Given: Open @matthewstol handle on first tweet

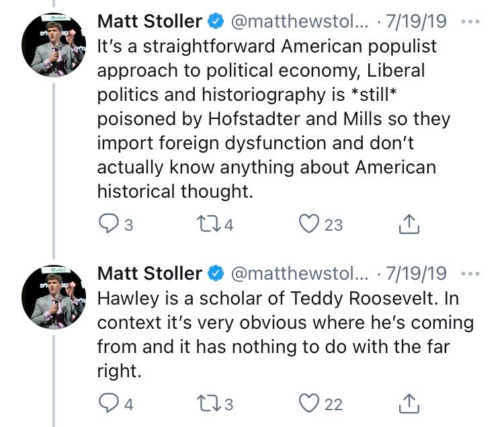Looking at the screenshot, I should pyautogui.click(x=300, y=22).
